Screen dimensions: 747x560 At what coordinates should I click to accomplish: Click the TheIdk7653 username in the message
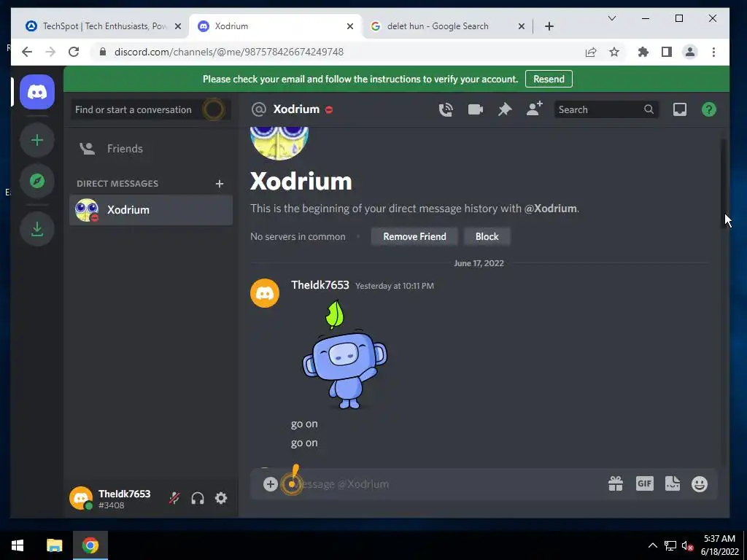pos(320,285)
